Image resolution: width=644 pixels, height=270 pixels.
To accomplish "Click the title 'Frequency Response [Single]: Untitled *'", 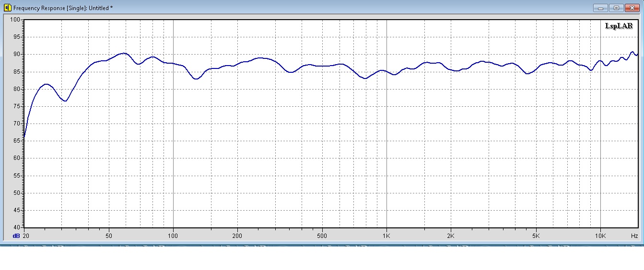I will pos(63,8).
